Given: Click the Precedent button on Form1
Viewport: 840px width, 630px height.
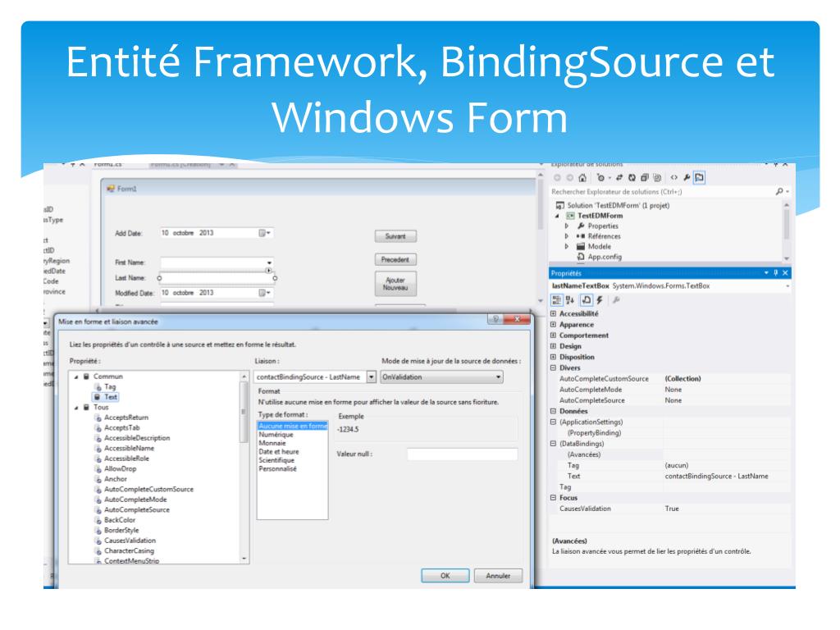Looking at the screenshot, I should [x=395, y=260].
